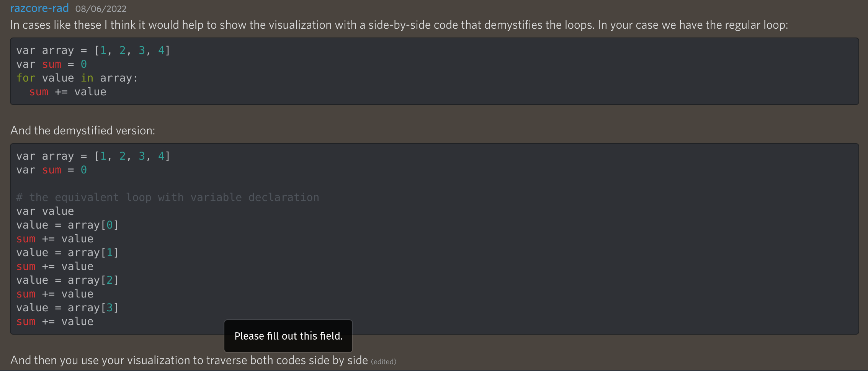Select the 'value = array[0]' line

[x=67, y=225]
